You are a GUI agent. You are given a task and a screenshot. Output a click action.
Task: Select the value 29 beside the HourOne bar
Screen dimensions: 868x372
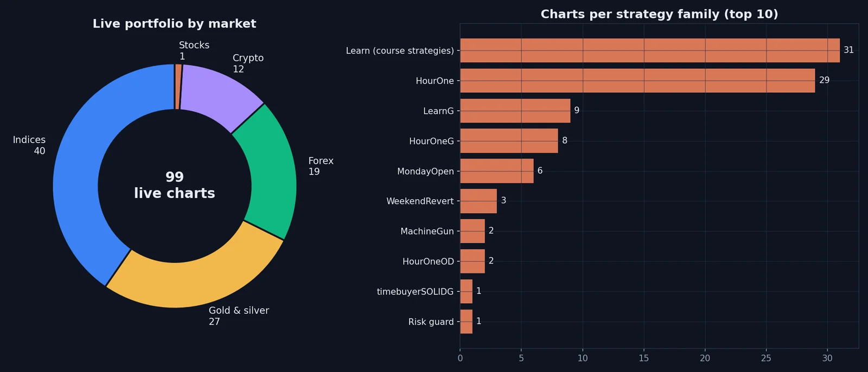[825, 80]
